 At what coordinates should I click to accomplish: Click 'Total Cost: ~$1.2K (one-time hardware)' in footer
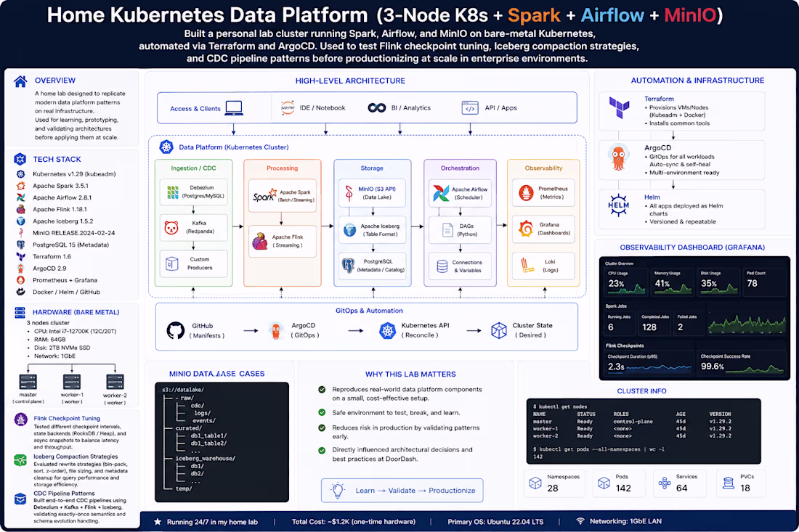[354, 522]
